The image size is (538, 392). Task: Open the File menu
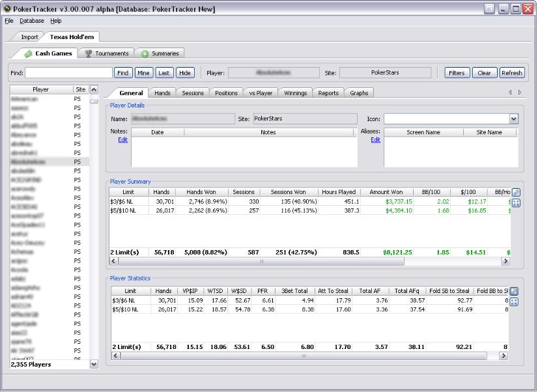click(9, 21)
